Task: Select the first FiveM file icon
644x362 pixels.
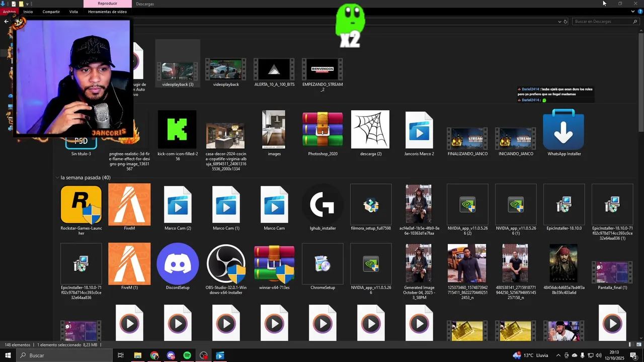Action: tap(129, 204)
